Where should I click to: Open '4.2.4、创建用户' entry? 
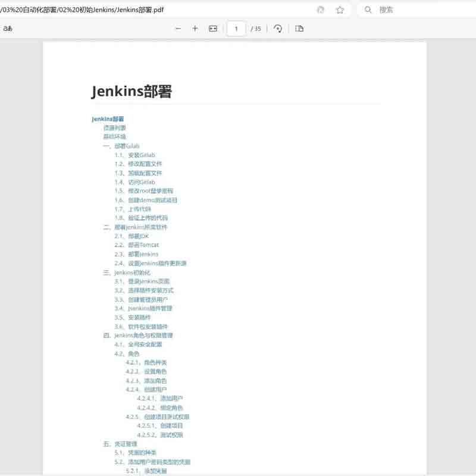coord(146,390)
